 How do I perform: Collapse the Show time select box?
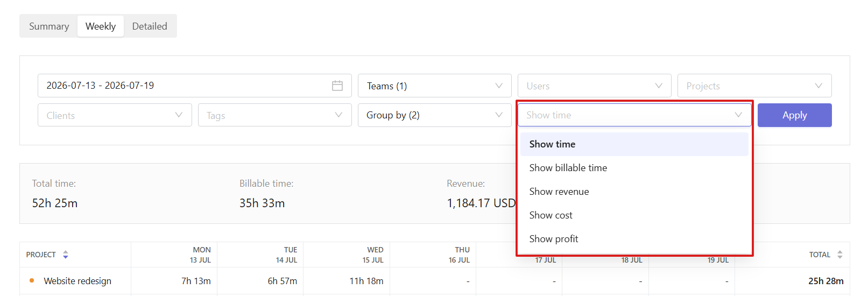pyautogui.click(x=634, y=115)
